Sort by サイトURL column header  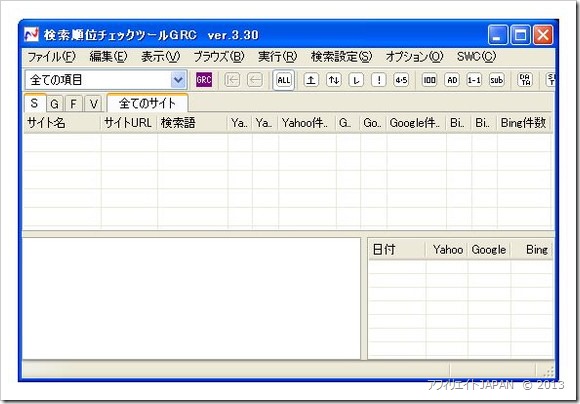click(x=129, y=123)
